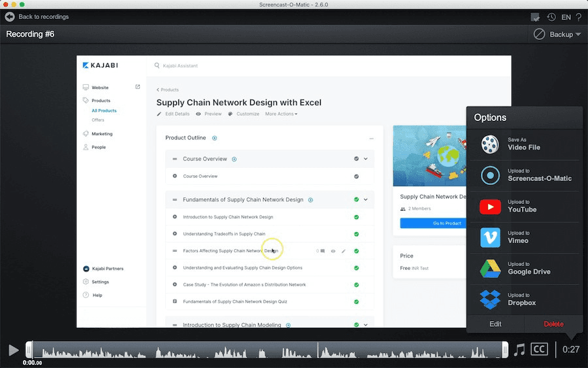Viewport: 588px width, 368px height.
Task: Click Edit in Options panel
Action: [x=495, y=324]
